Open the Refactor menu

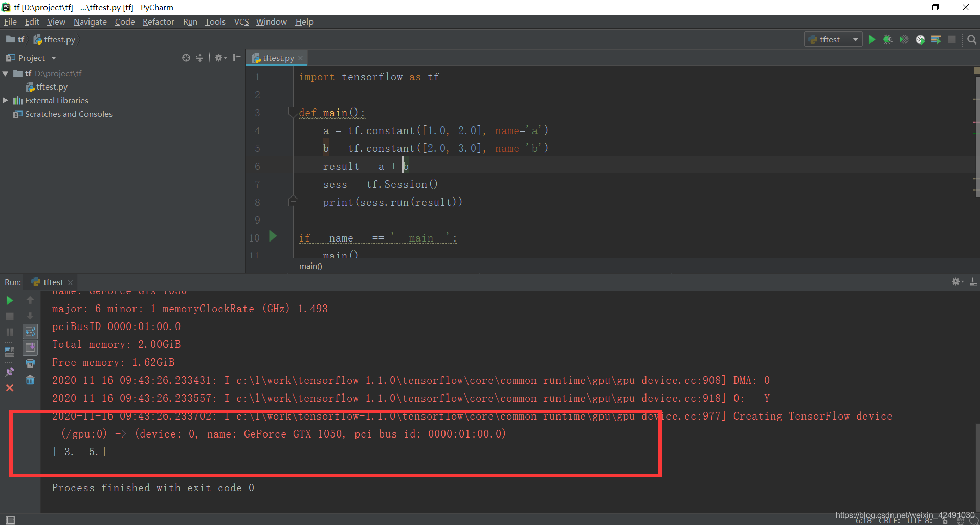click(159, 21)
